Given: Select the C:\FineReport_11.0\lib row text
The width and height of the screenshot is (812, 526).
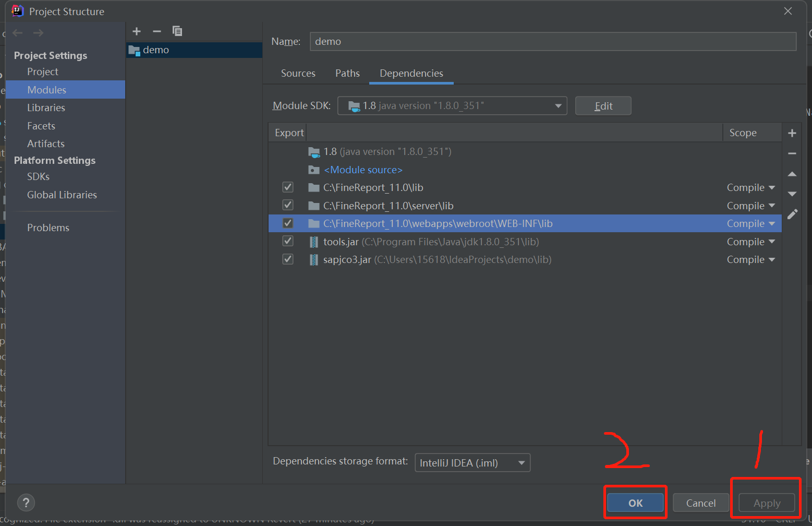Looking at the screenshot, I should 373,188.
